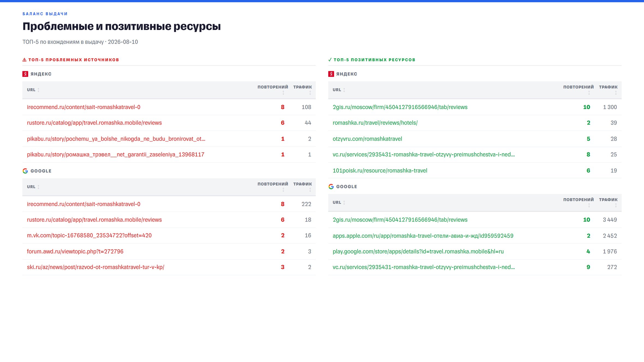Click the traffic value 16 in m.vk.com row
The image size is (644, 362).
point(308,236)
